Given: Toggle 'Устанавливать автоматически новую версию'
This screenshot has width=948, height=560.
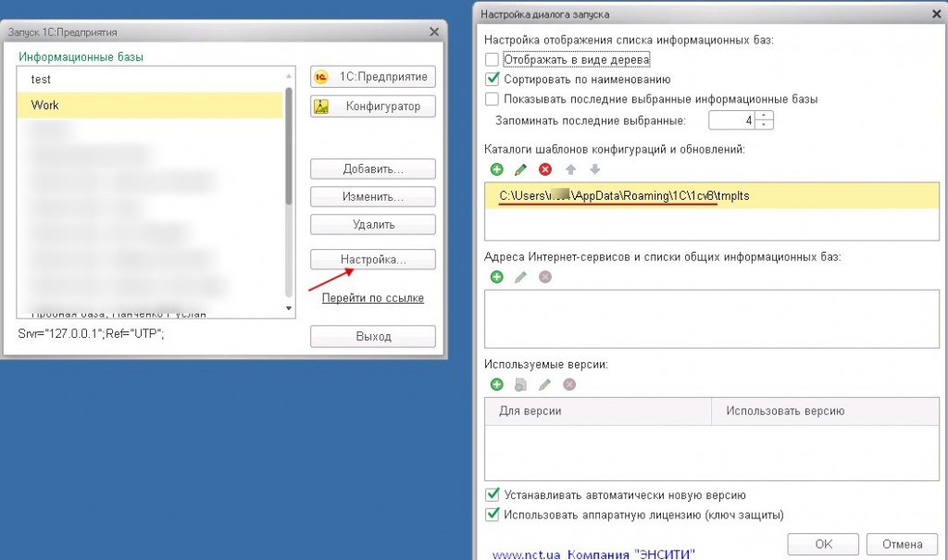Looking at the screenshot, I should pyautogui.click(x=493, y=494).
